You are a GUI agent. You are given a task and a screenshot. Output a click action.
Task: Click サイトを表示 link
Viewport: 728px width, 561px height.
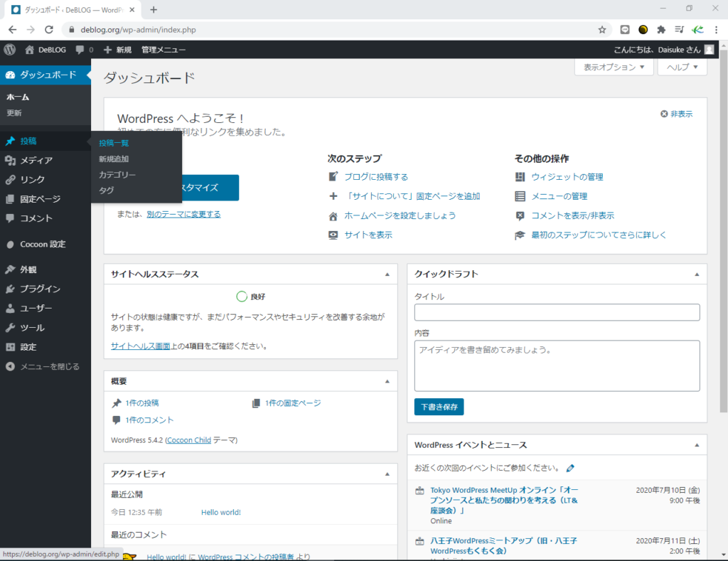click(368, 235)
